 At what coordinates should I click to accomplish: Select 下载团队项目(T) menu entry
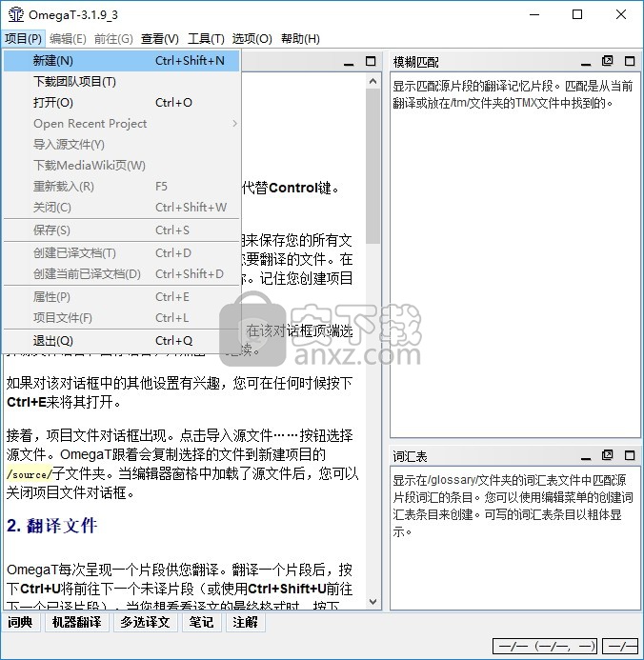tap(122, 82)
